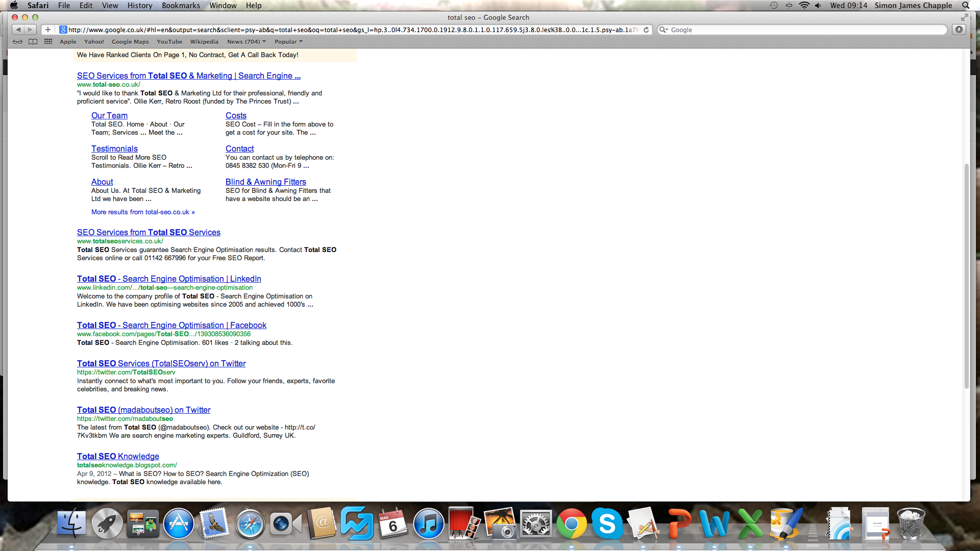This screenshot has width=980, height=551.
Task: Launch iTunes from the Dock
Action: (x=428, y=523)
